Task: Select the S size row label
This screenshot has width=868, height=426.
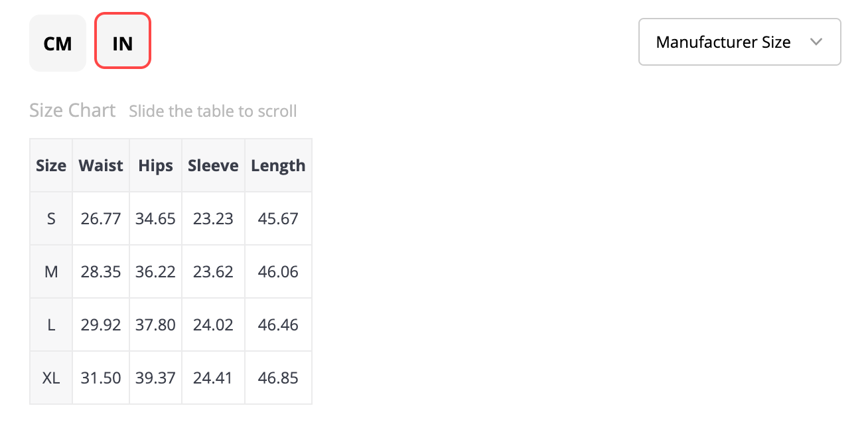Action: coord(51,219)
